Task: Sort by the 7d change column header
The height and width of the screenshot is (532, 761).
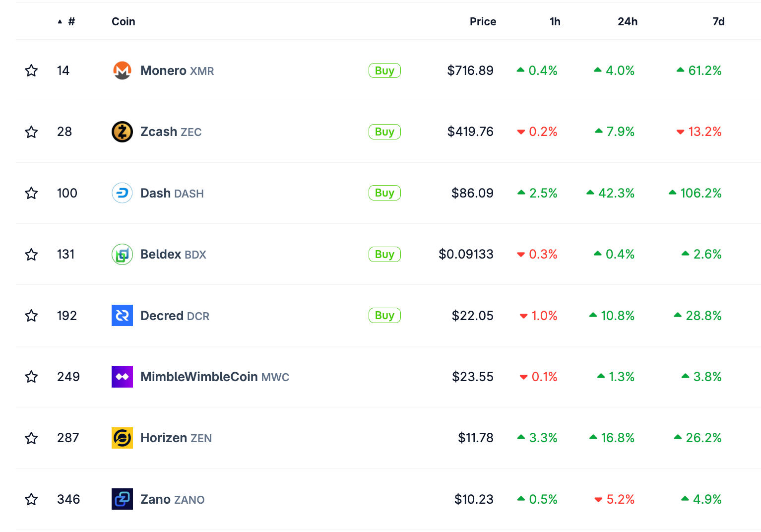Action: [x=718, y=21]
